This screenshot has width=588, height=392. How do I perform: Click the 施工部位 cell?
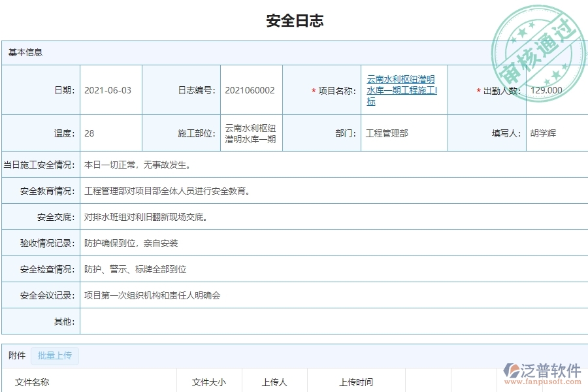(x=251, y=133)
